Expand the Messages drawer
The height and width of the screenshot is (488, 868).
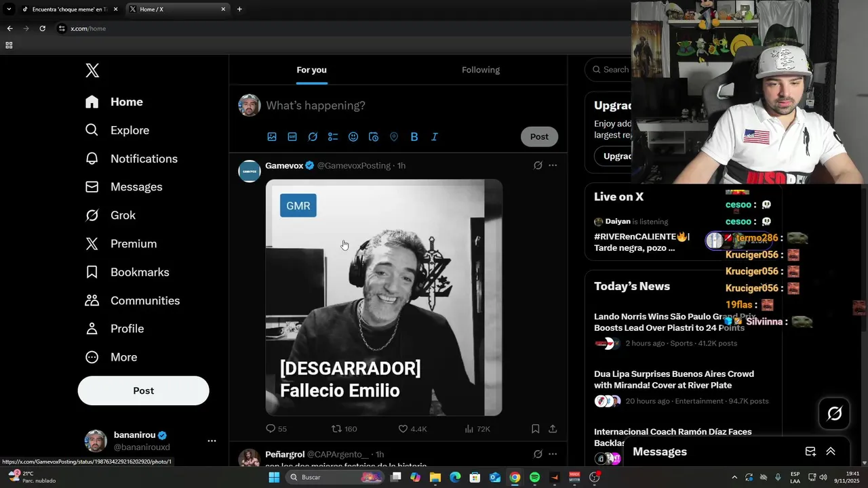click(x=831, y=451)
